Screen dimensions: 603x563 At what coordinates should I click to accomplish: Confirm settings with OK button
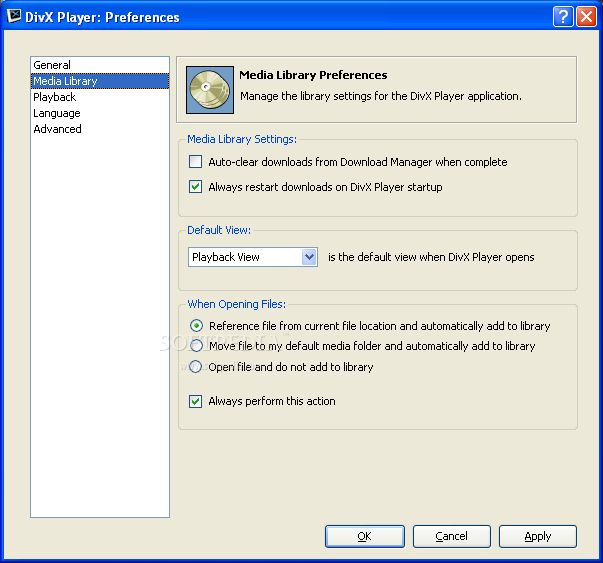[x=365, y=536]
